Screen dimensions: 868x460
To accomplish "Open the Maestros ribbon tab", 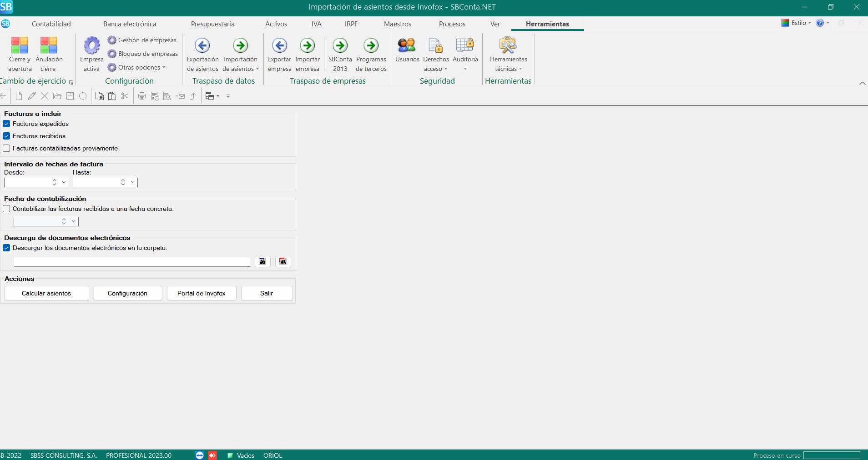I will (397, 24).
